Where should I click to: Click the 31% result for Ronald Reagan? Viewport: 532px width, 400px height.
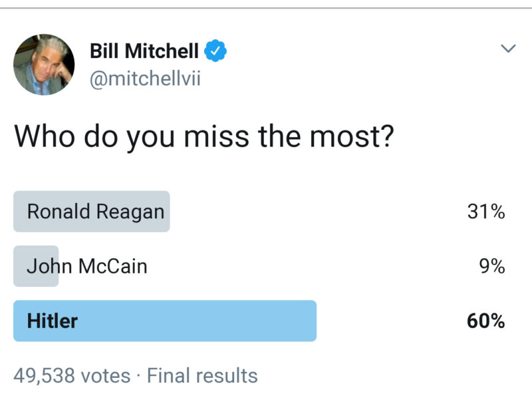coord(486,212)
